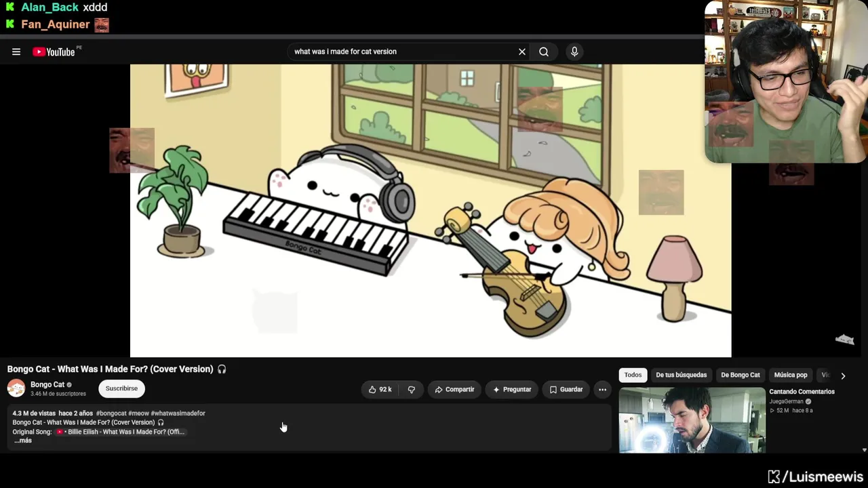This screenshot has height=488, width=868.
Task: Like the video with 92 k likes
Action: (380, 389)
